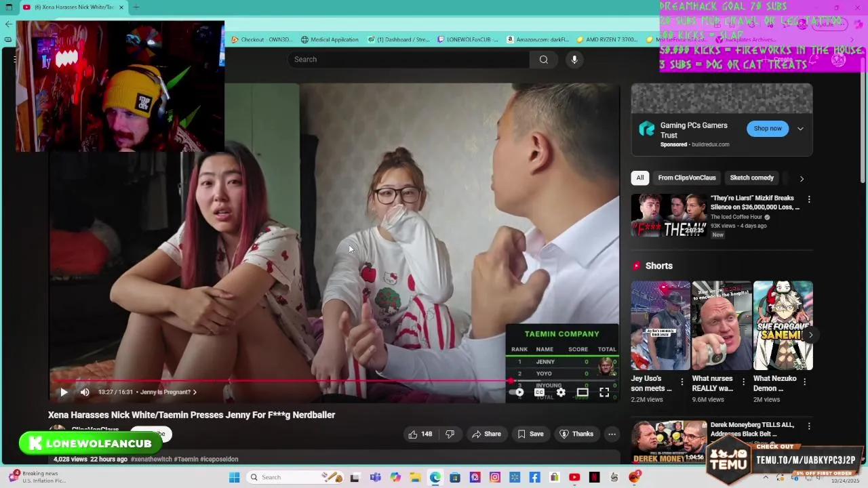Open Facebook from the taskbar
This screenshot has height=488, width=868.
click(534, 477)
